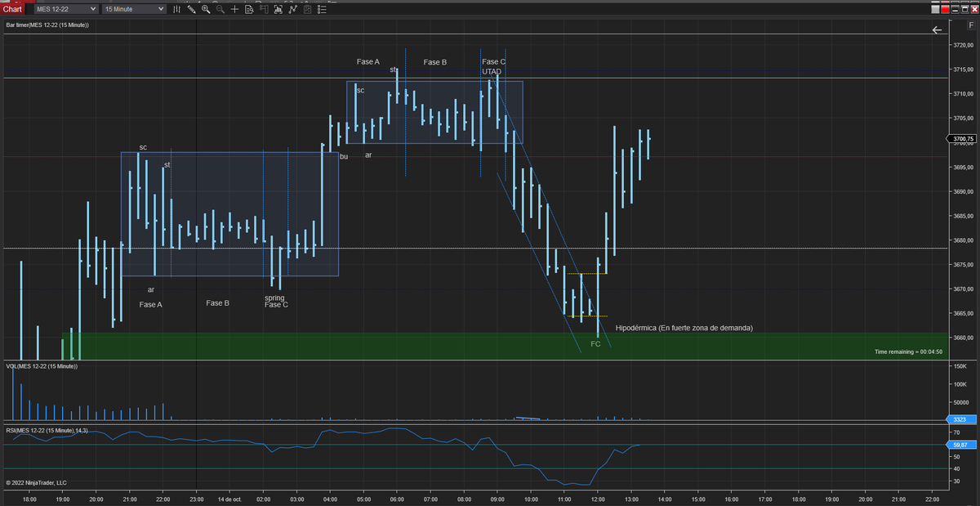Open the Indicators bar-chart icon
This screenshot has height=506, width=980.
[x=278, y=9]
